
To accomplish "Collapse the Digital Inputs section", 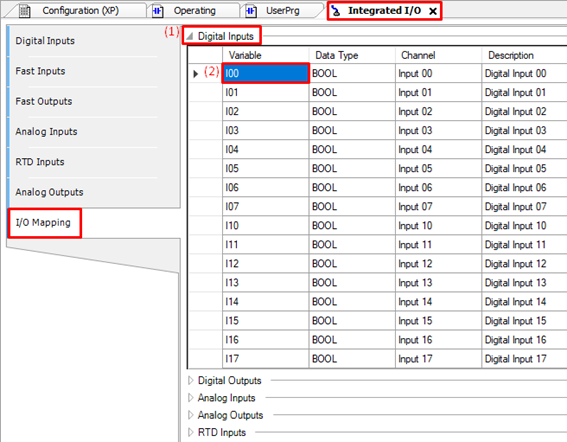I will pos(189,36).
